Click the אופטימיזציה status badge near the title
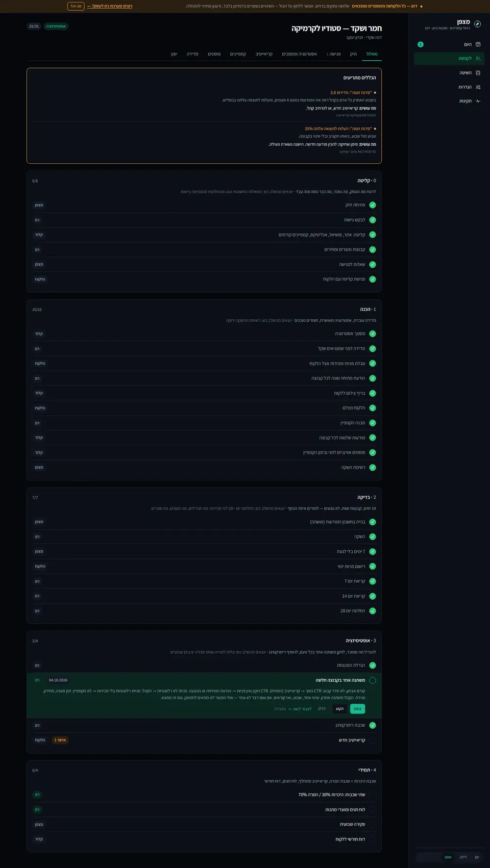 [56, 26]
